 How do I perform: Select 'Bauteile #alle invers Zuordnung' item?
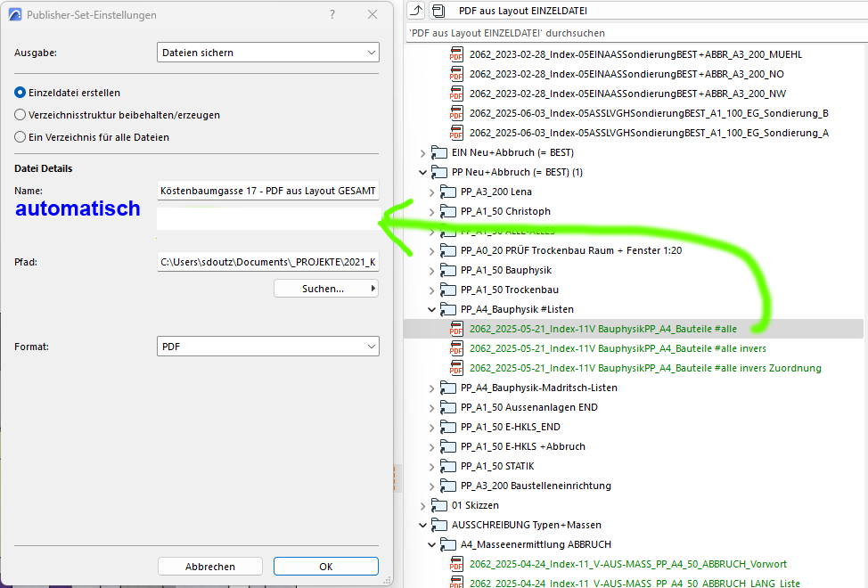point(645,368)
